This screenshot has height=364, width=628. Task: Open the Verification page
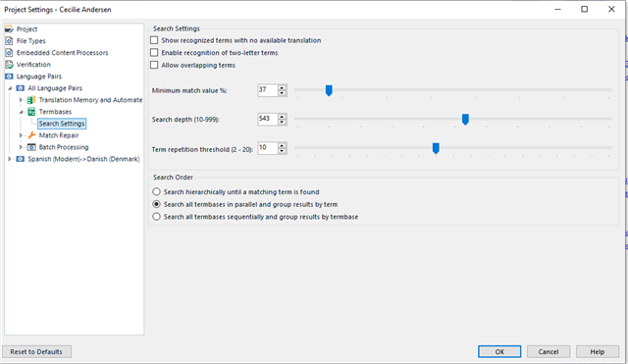33,65
